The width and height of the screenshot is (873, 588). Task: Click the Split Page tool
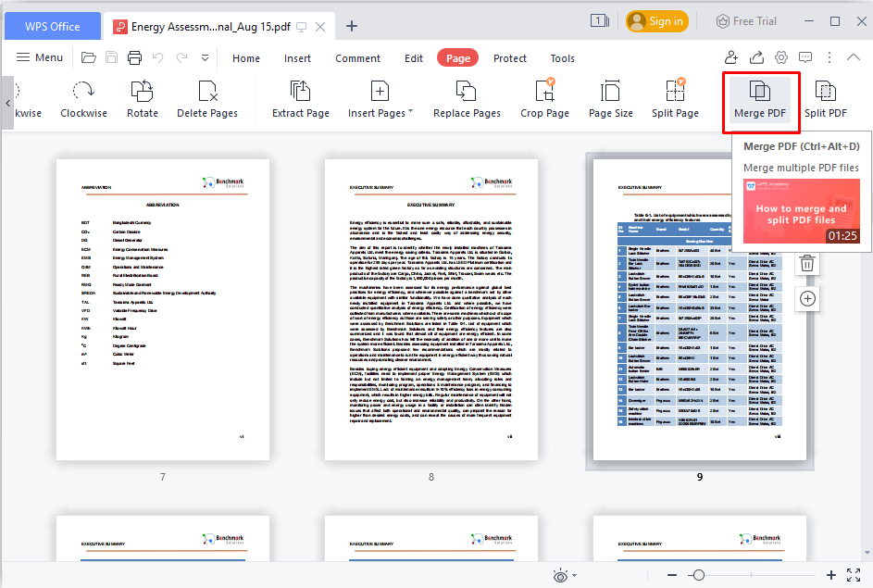tap(675, 100)
